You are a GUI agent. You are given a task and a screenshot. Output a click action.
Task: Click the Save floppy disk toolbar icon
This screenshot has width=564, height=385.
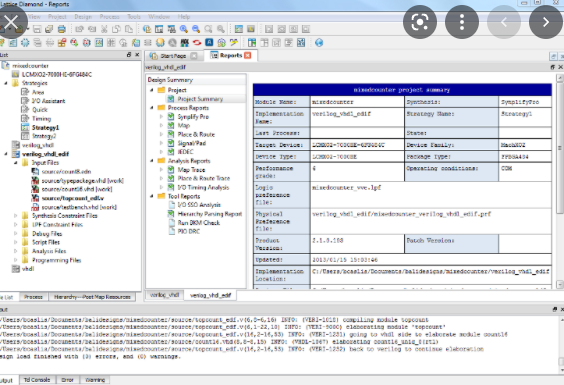[37, 29]
